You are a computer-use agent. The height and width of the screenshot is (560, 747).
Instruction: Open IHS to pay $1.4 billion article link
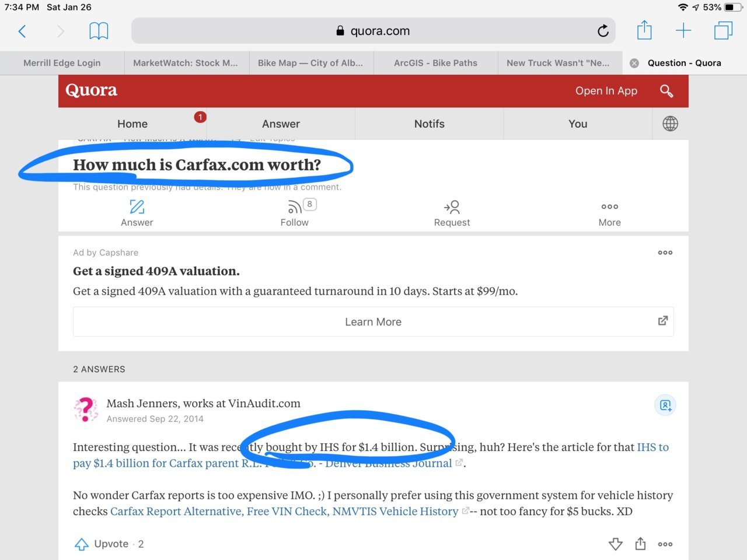[371, 455]
